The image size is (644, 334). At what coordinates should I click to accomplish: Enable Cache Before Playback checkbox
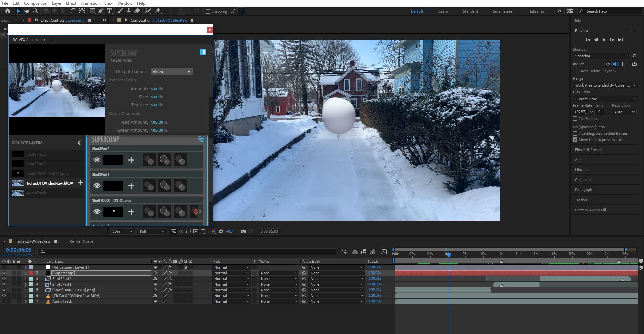575,71
